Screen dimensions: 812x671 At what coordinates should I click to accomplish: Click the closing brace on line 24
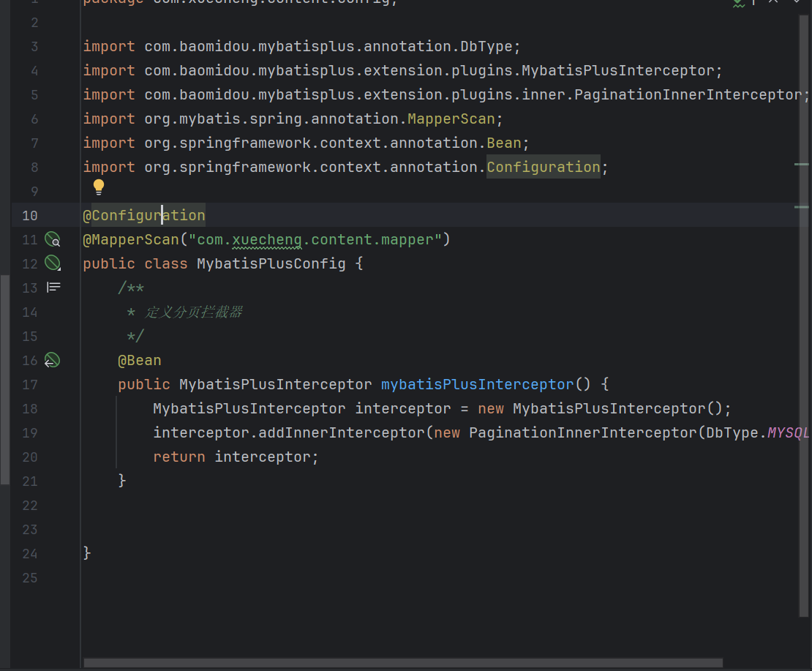pos(87,553)
